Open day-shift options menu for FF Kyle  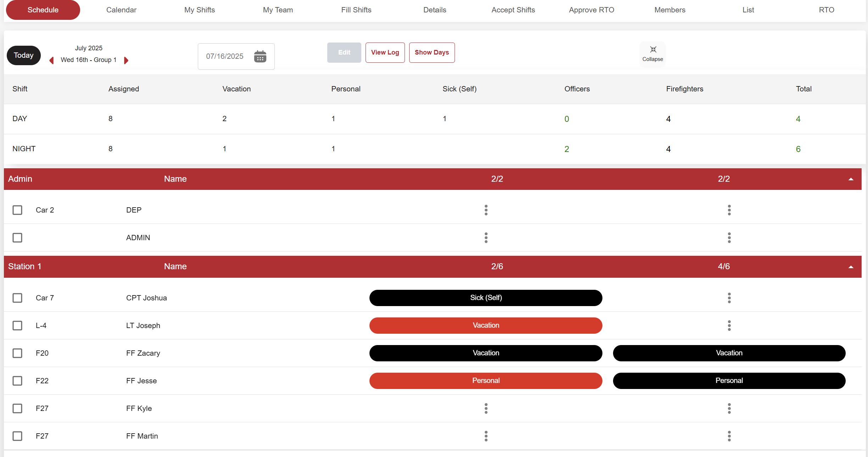click(486, 408)
